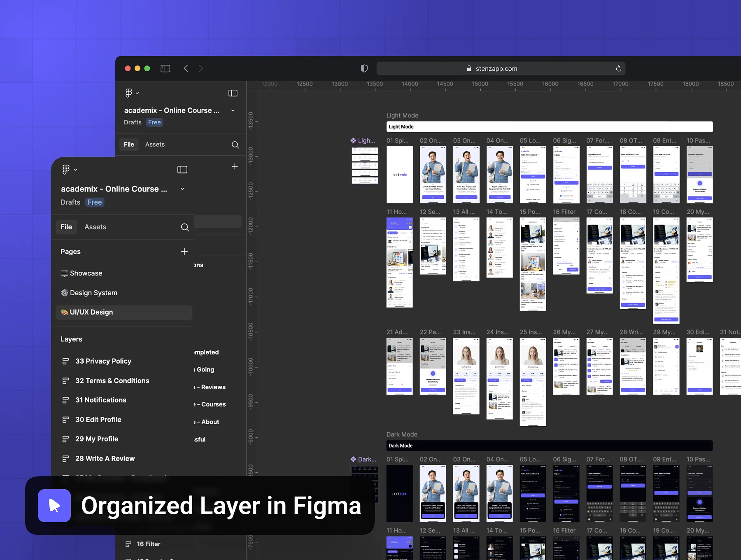Open light mode 20 My Cart frame thumbnail
The image size is (741, 560).
[700, 250]
